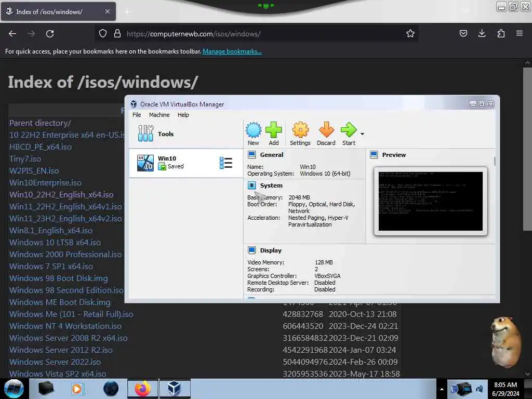This screenshot has height=399, width=532.
Task: Open the Firefox hamburger menu
Action: 520,34
